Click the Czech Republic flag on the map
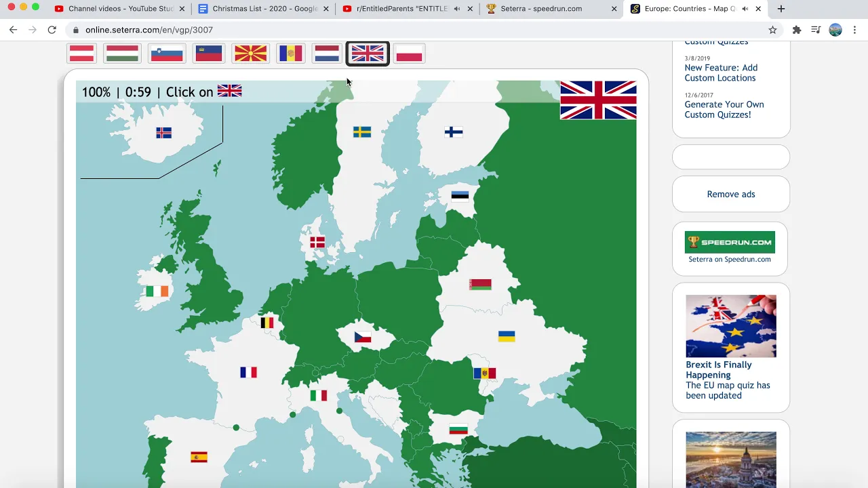Viewport: 868px width, 488px height. 363,337
